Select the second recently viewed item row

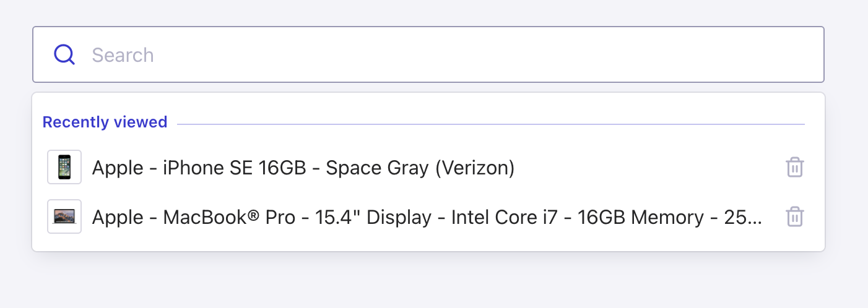pos(409,217)
